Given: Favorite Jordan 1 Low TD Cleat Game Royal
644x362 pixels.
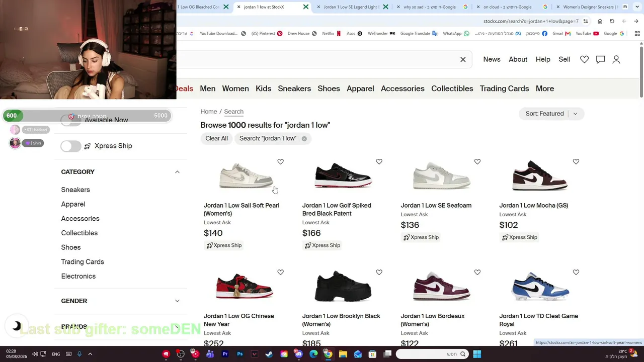Looking at the screenshot, I should click(576, 272).
